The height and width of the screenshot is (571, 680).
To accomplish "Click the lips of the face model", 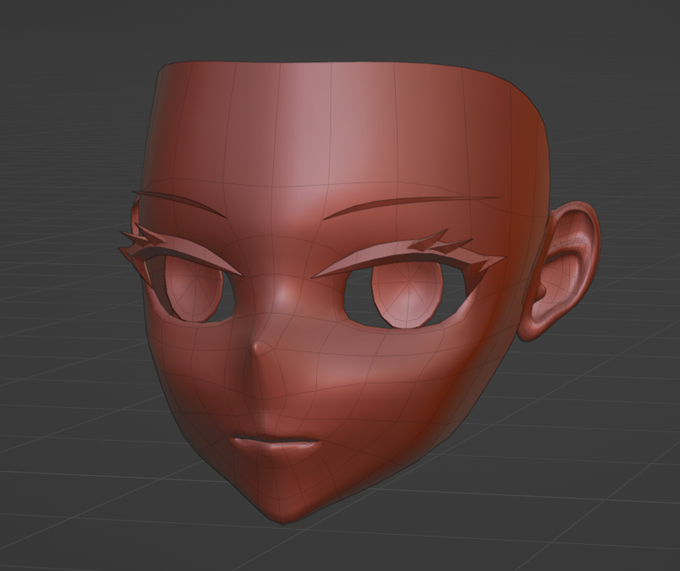I will click(276, 444).
